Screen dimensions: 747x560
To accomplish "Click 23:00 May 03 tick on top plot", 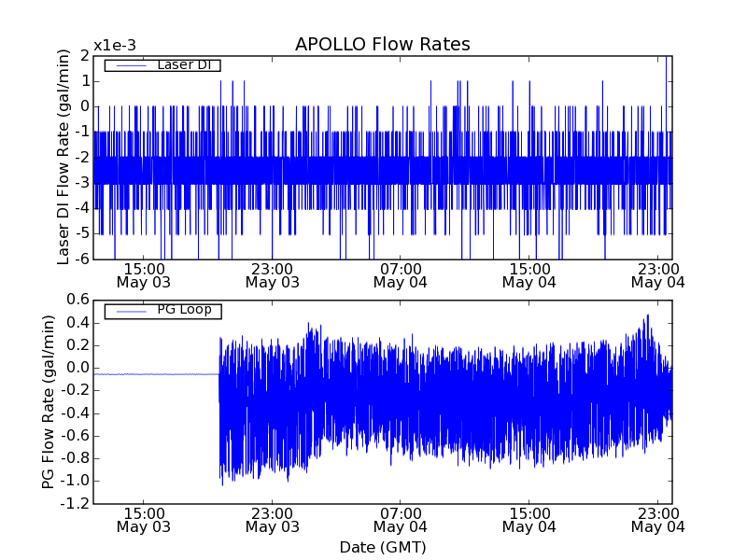I will [272, 274].
